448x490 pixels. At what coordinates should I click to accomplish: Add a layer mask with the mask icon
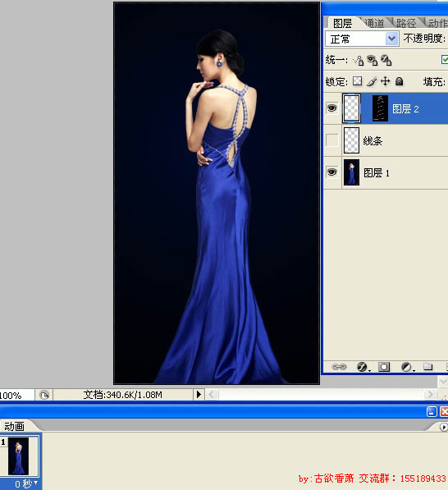(x=384, y=367)
